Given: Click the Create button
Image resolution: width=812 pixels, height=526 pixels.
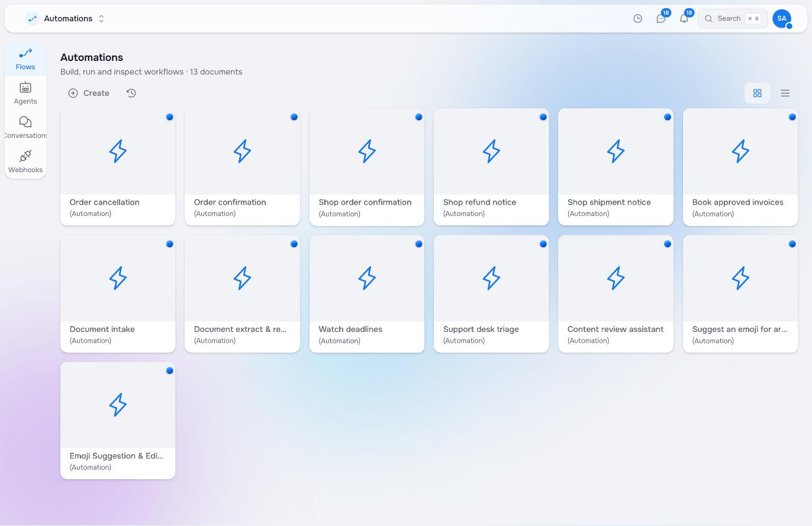Looking at the screenshot, I should 89,93.
